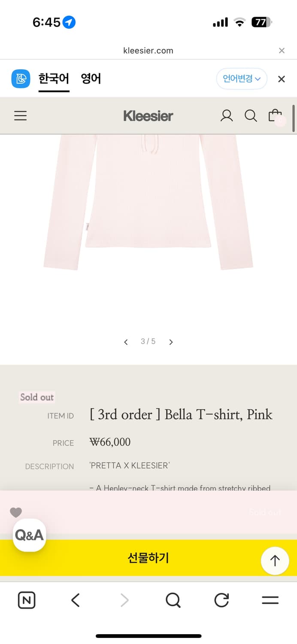297x644 pixels.
Task: Tap the Naver app icon in bottom toolbar
Action: pos(26,600)
